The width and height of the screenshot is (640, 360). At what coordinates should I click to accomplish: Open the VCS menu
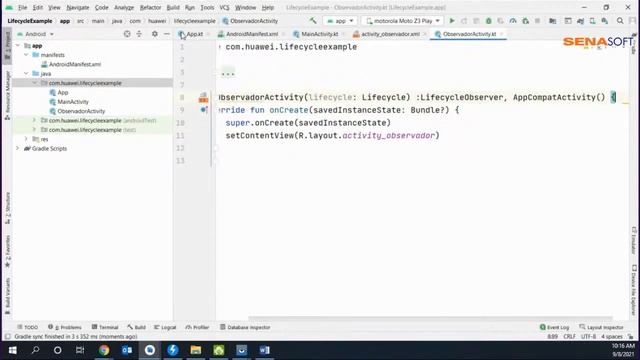[224, 7]
